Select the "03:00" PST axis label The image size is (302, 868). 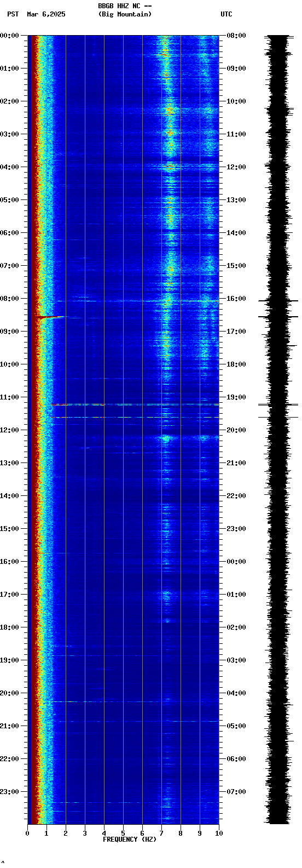(9, 134)
